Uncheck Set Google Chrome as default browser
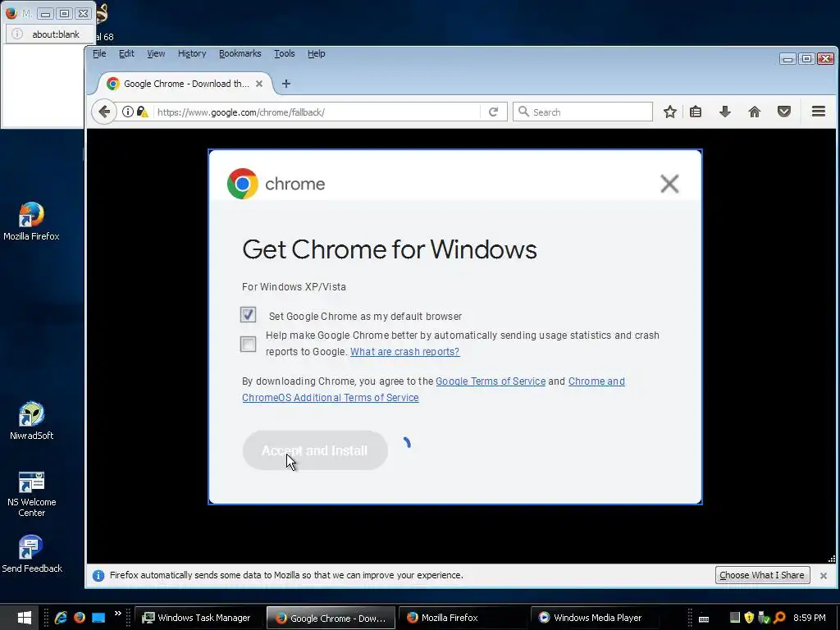This screenshot has height=630, width=840. coord(248,315)
